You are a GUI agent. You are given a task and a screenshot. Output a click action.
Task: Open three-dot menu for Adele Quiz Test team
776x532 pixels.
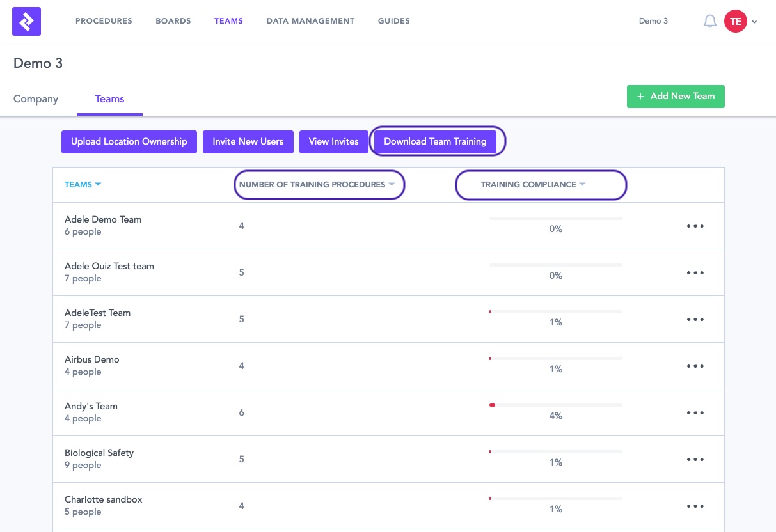tap(695, 273)
